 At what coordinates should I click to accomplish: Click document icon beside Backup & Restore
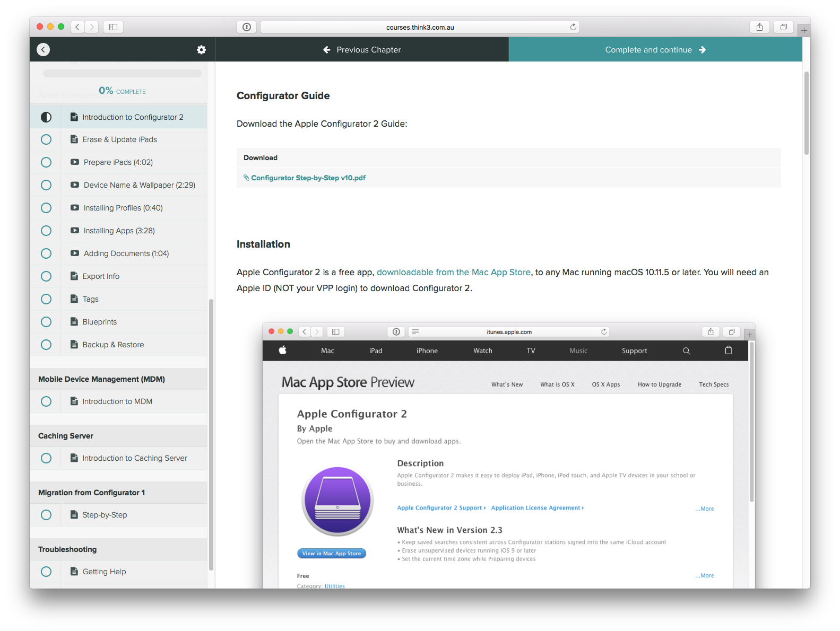click(74, 344)
